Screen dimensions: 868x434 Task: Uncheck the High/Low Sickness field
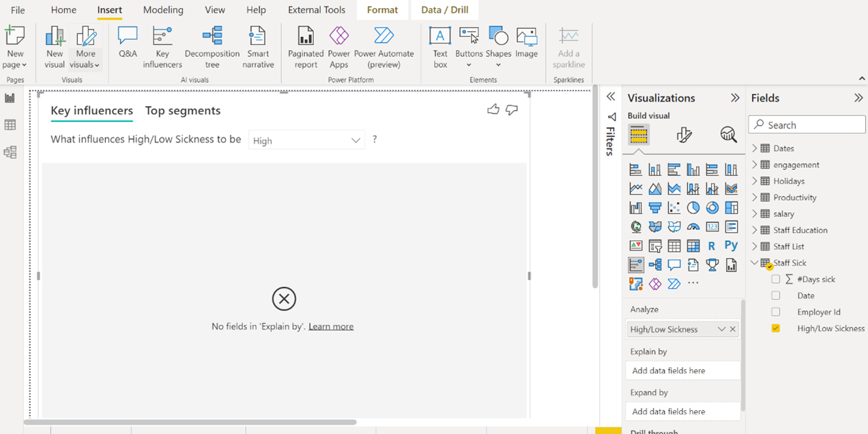(x=776, y=328)
